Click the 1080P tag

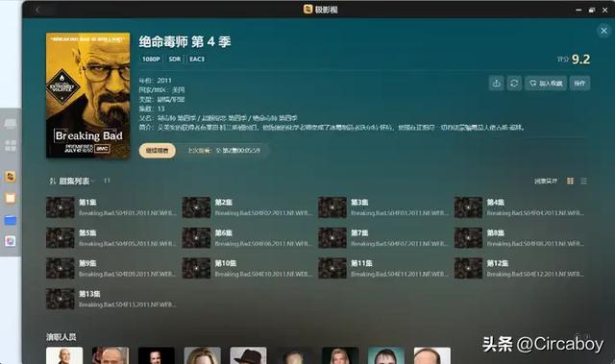[x=151, y=60]
